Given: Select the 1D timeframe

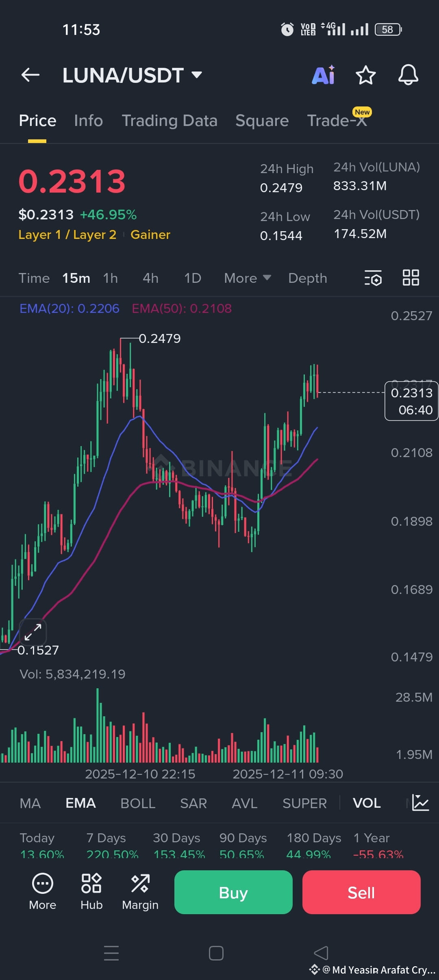Looking at the screenshot, I should point(193,278).
